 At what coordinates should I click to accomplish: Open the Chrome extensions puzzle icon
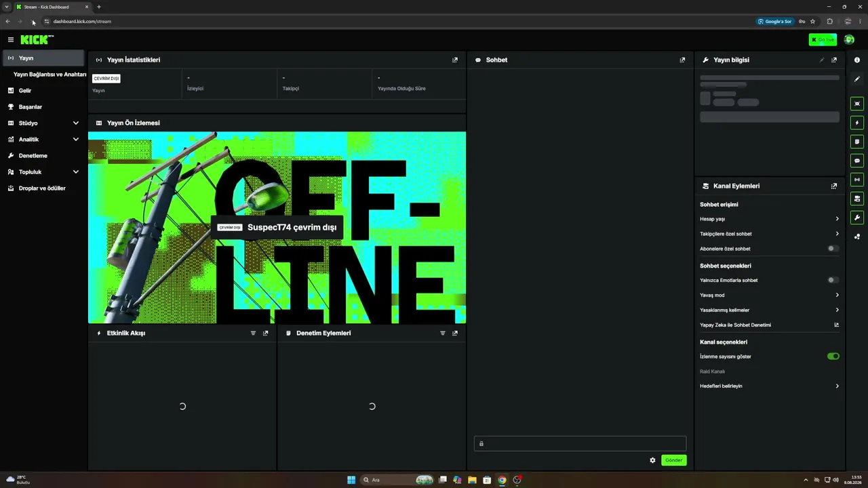pos(829,21)
